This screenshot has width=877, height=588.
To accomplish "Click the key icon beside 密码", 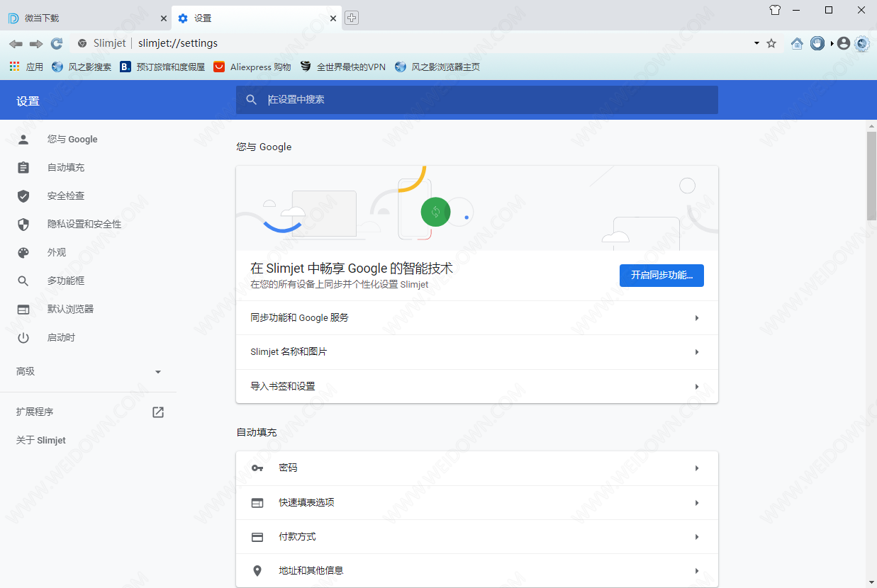I will click(257, 468).
